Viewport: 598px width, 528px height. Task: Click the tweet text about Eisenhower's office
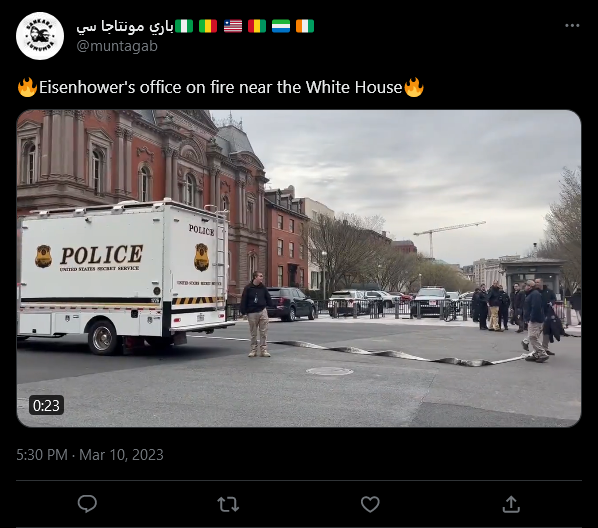click(220, 87)
